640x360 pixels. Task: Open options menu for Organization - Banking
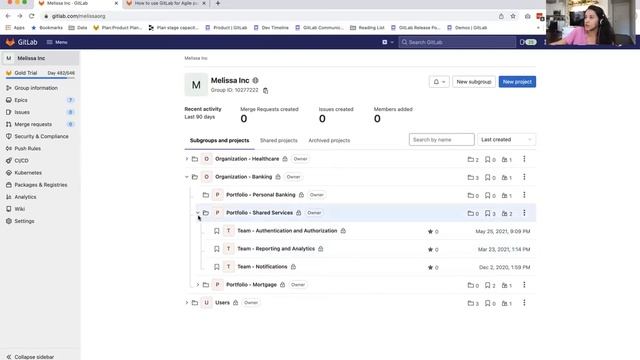(524, 177)
